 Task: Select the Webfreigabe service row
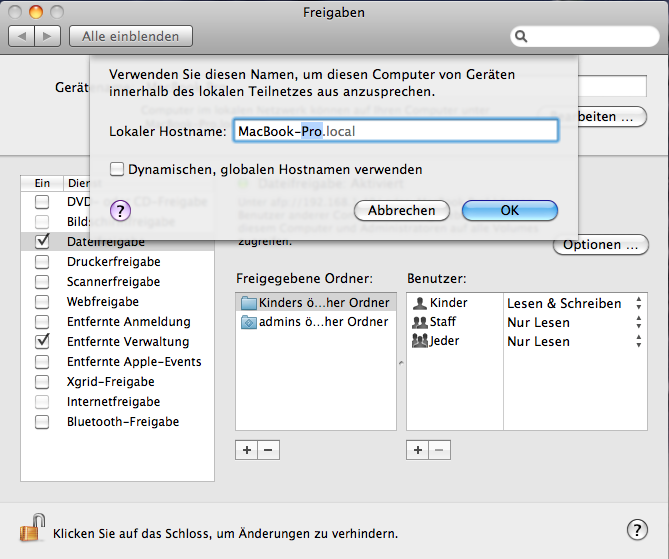tap(117, 302)
